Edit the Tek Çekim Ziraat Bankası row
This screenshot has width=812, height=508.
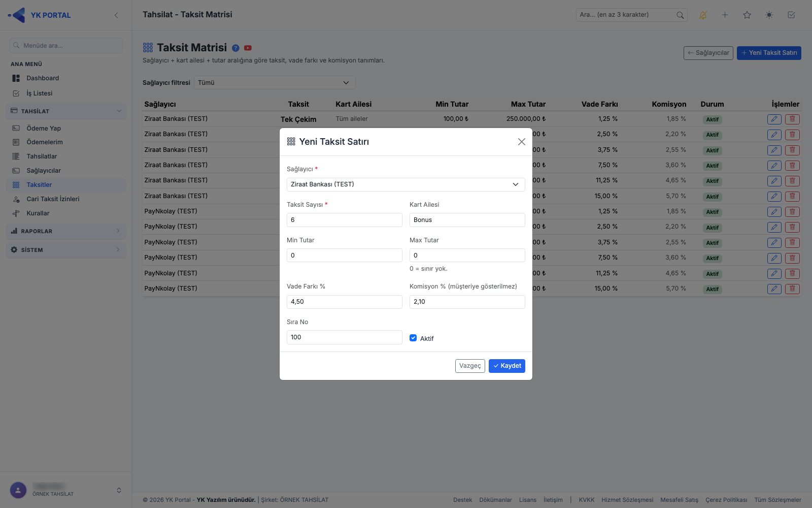pos(774,119)
